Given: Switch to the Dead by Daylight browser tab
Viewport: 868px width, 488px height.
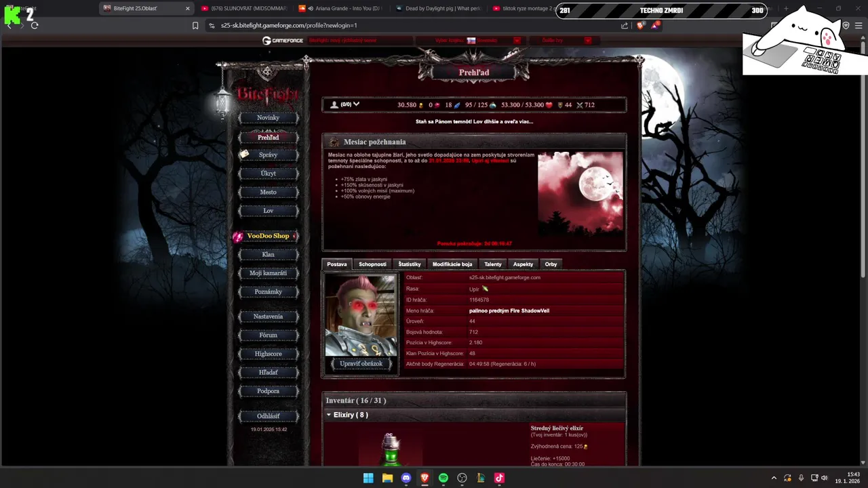Looking at the screenshot, I should coord(439,9).
